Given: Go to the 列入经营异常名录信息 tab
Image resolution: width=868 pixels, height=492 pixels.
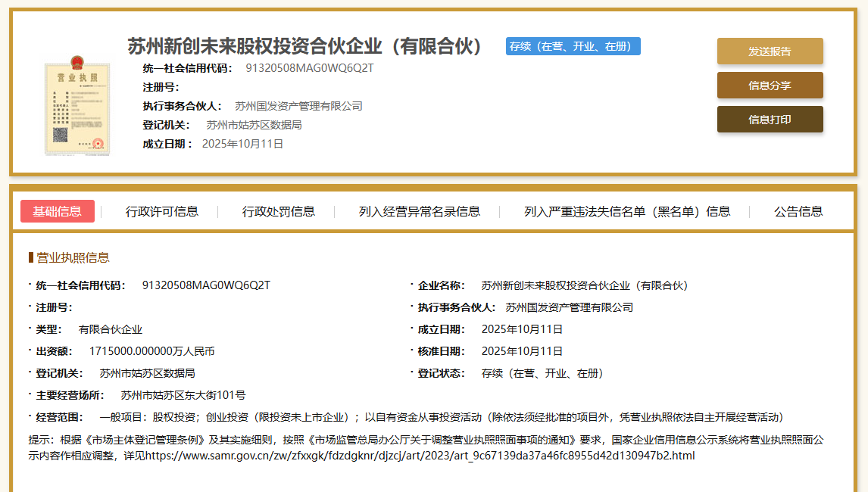Looking at the screenshot, I should coord(419,211).
